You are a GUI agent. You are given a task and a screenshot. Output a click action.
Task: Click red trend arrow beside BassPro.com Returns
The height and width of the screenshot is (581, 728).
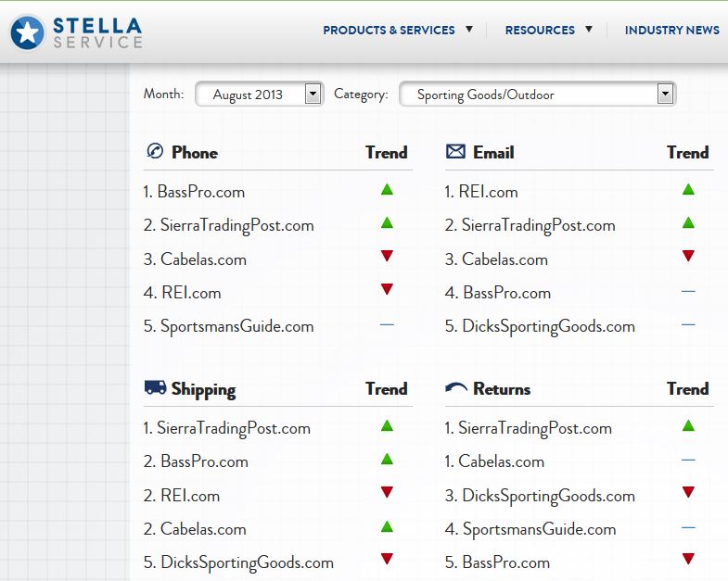[688, 559]
